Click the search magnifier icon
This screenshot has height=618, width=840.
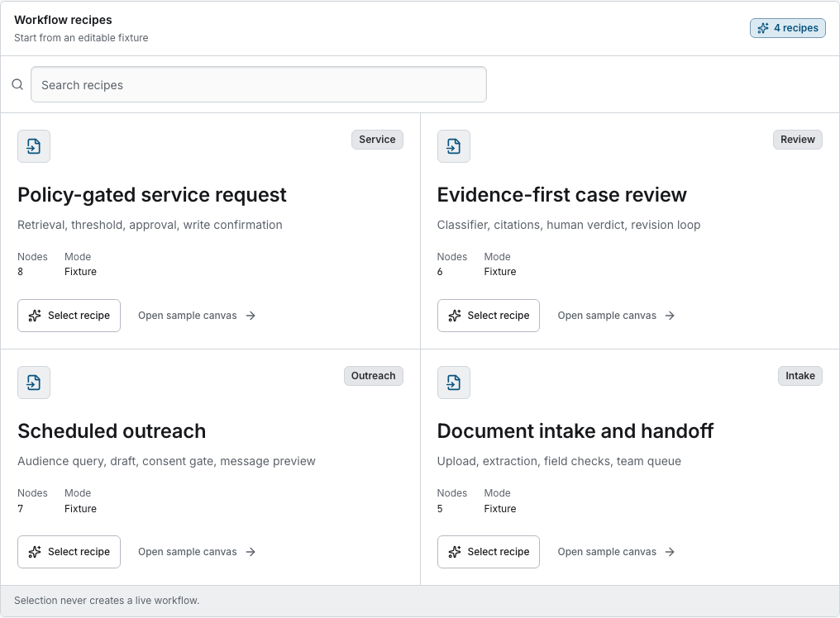(17, 84)
